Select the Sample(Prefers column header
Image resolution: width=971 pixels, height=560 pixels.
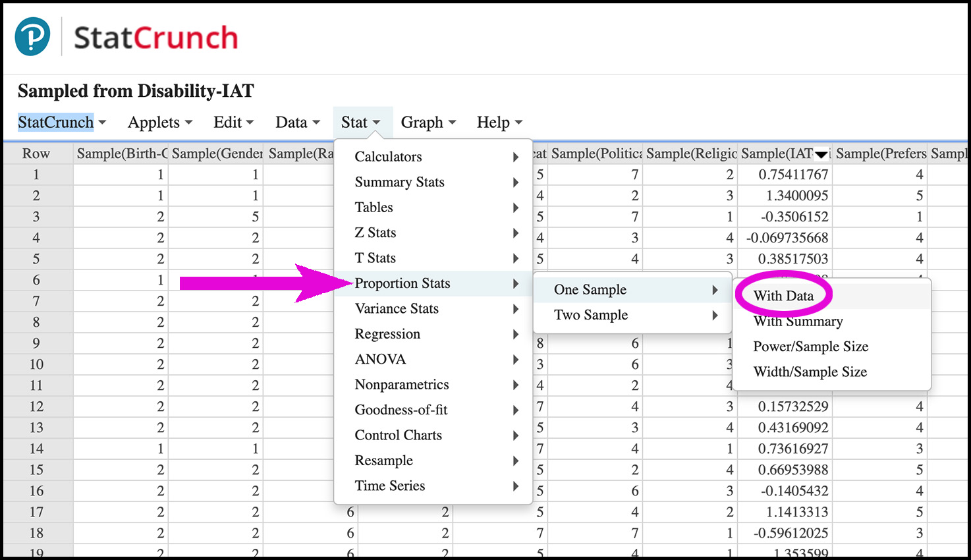tap(880, 154)
